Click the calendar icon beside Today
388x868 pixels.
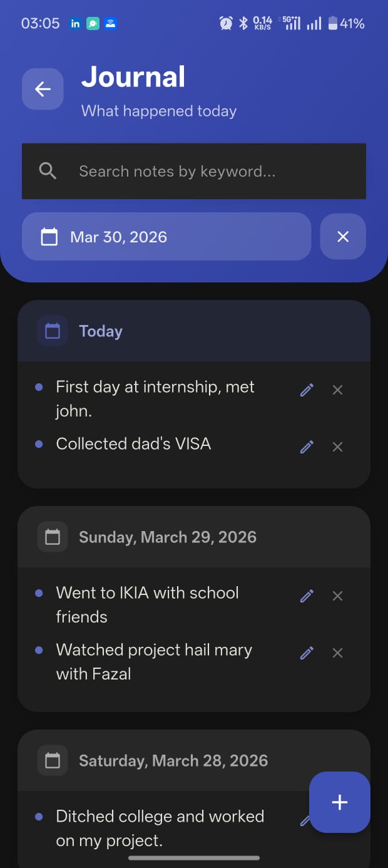click(52, 331)
